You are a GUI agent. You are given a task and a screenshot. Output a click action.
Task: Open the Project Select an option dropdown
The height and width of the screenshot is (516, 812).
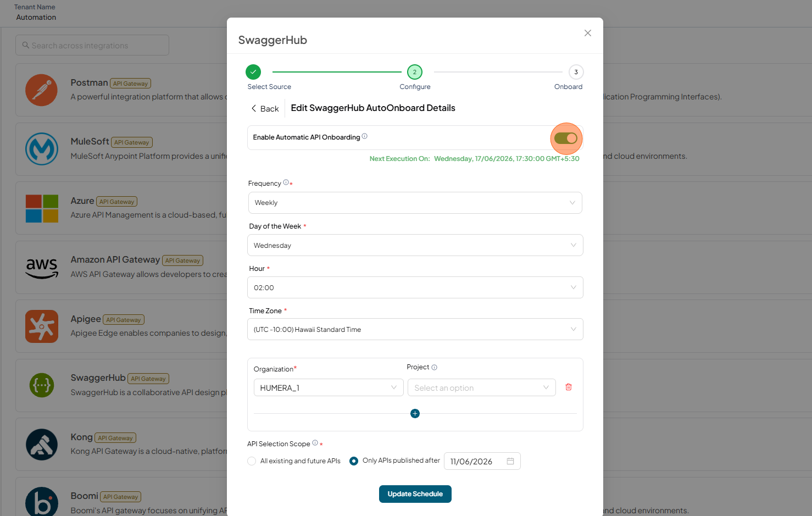pos(481,387)
